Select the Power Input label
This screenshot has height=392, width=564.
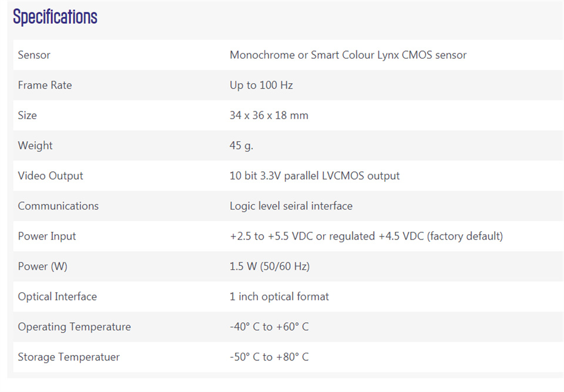pos(47,236)
